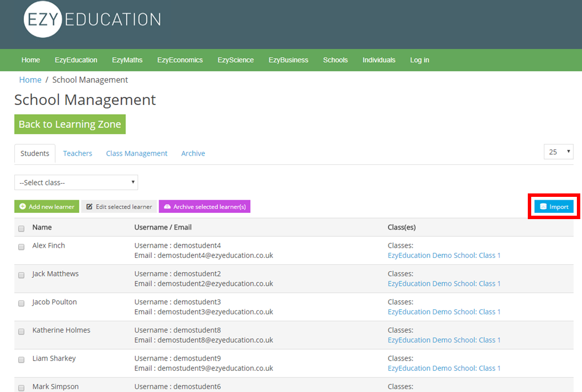The width and height of the screenshot is (582, 392).
Task: Select Jack Matthews' row checkbox
Action: tap(21, 275)
